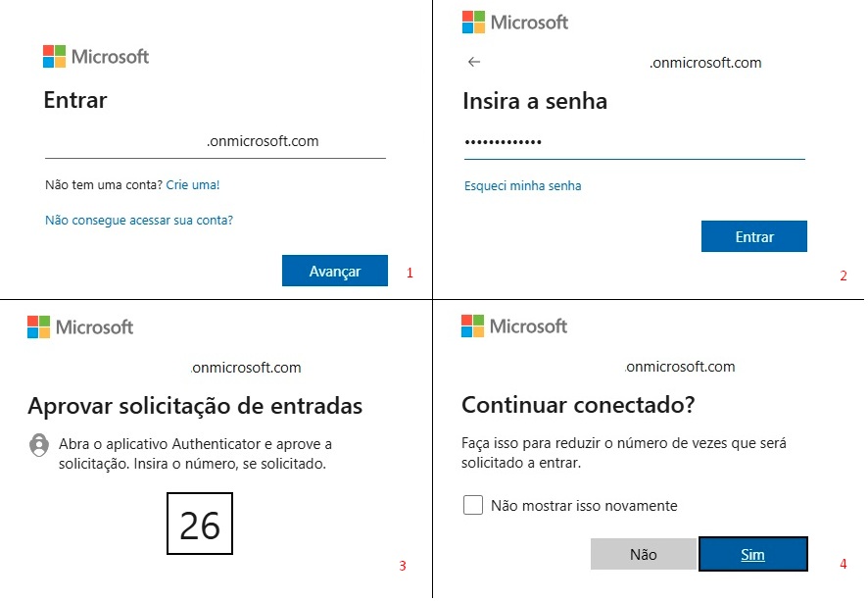Click the Authenticator lock icon
The height and width of the screenshot is (601, 868).
click(39, 445)
